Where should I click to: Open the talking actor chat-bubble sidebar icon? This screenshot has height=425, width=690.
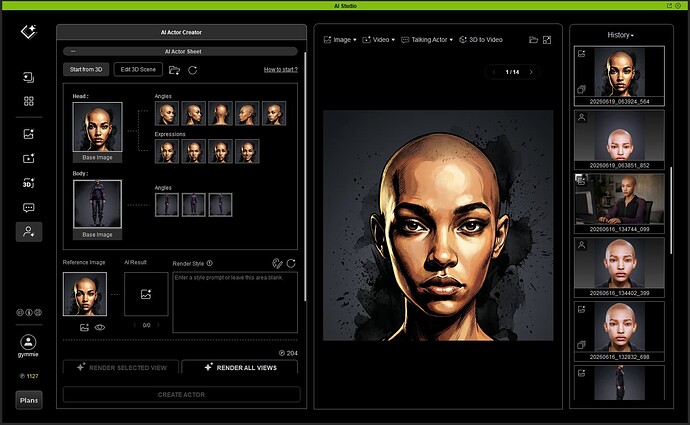(x=29, y=208)
